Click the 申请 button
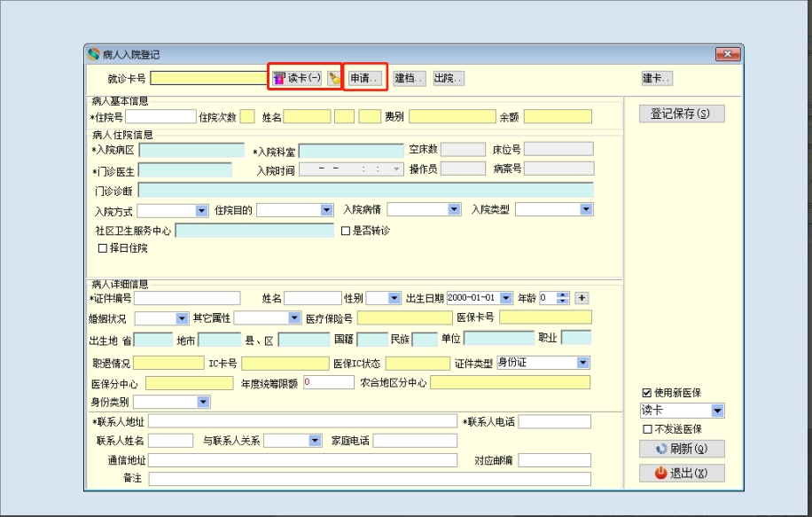 [365, 78]
